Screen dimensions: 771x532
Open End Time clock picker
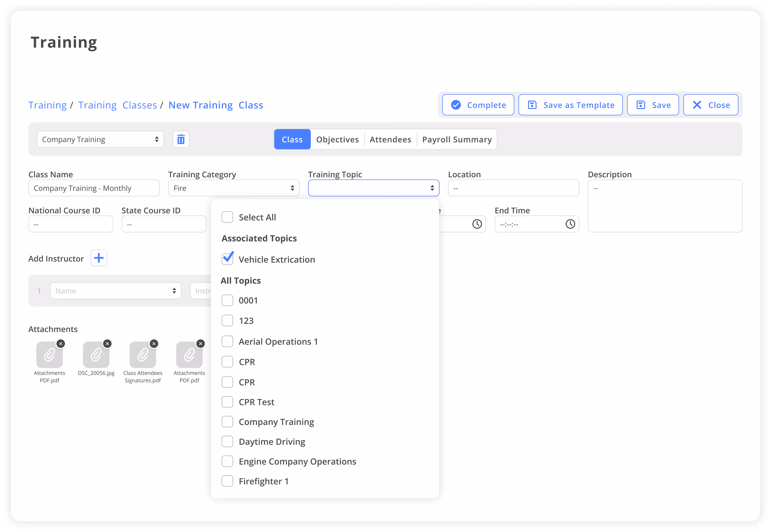pos(570,224)
